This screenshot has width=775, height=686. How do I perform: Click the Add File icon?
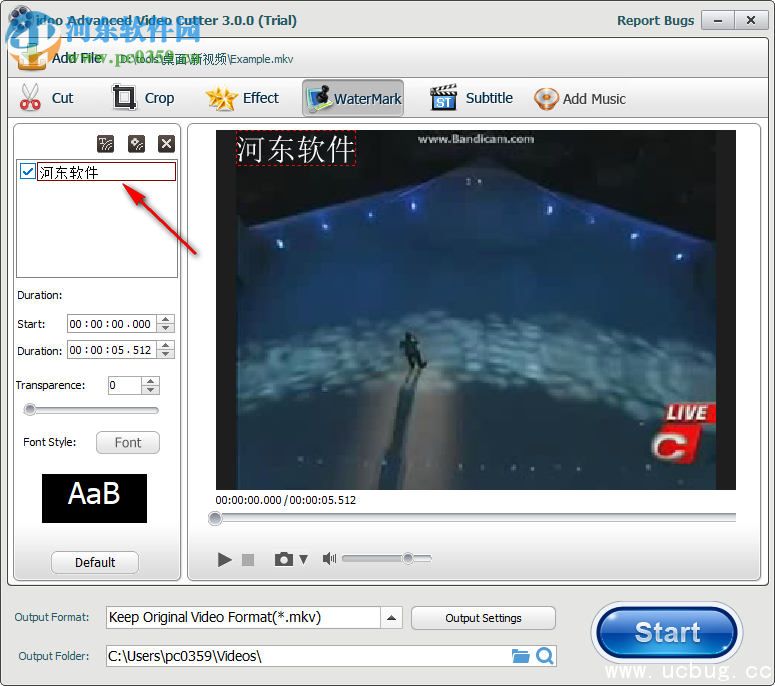click(30, 57)
